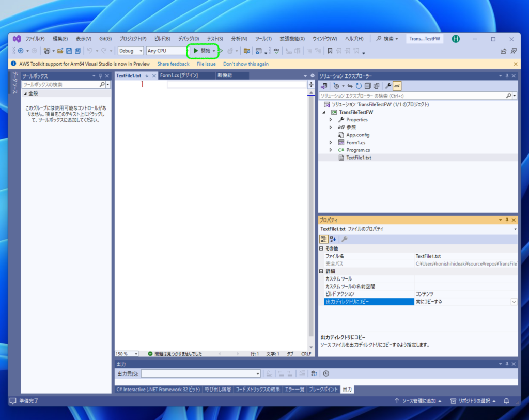
Task: Click the Show All Files icon
Action: [376, 86]
